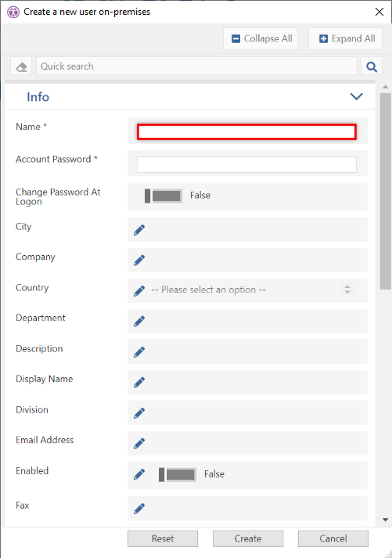This screenshot has height=558, width=392.
Task: Click the pencil edit icon for Description
Action: click(x=139, y=352)
